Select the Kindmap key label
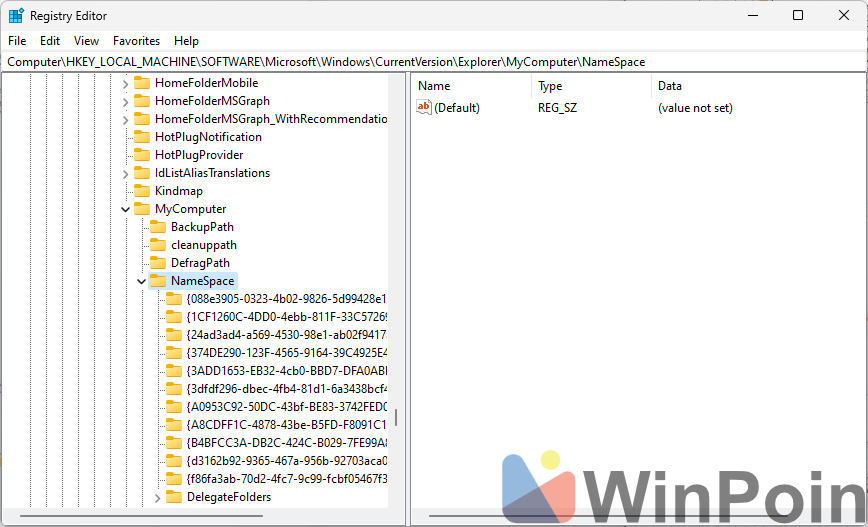The height and width of the screenshot is (527, 868). coord(179,191)
